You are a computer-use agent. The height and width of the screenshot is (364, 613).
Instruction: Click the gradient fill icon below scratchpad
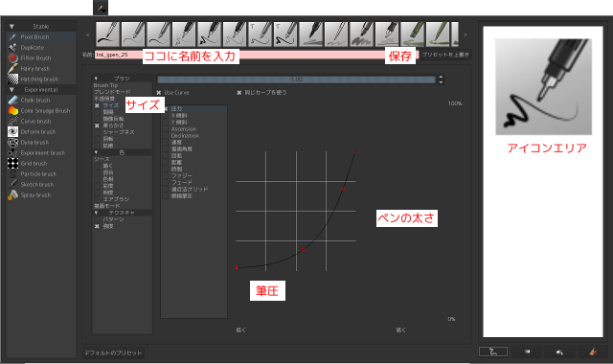coord(526,352)
